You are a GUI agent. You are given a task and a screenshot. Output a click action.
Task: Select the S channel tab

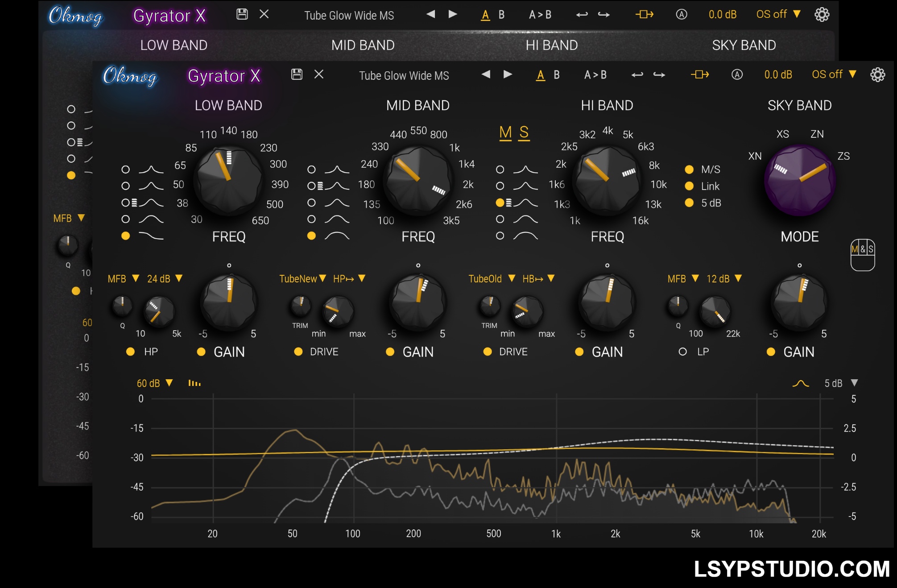(524, 133)
